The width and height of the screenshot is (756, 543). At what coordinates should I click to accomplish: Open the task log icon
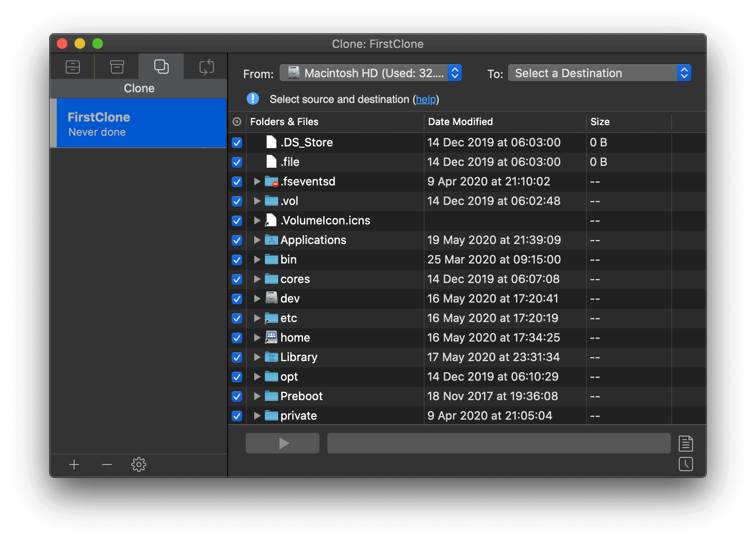click(685, 443)
